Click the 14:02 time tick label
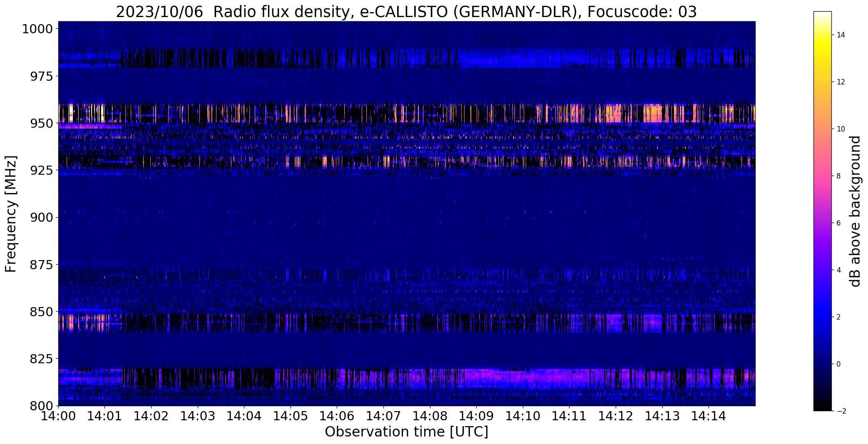 tap(151, 416)
